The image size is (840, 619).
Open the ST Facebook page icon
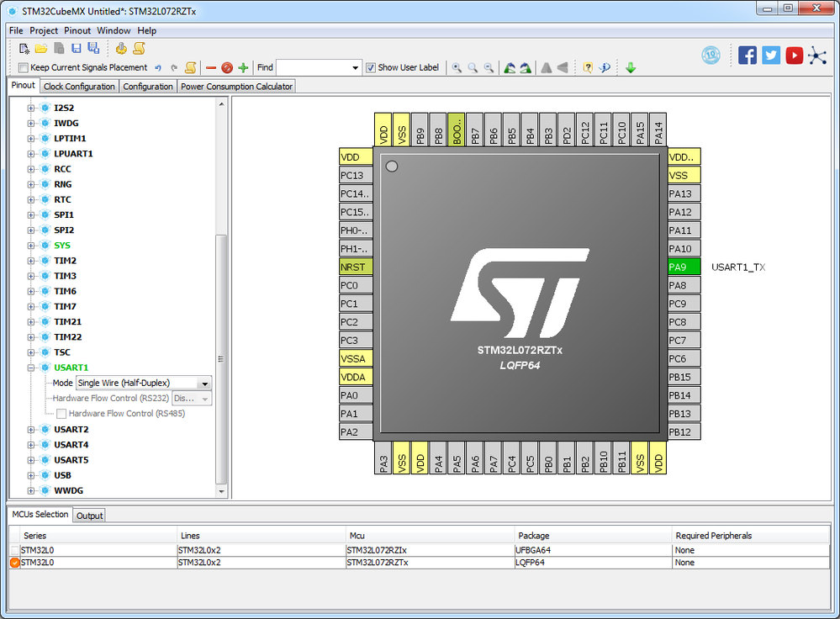pos(748,56)
